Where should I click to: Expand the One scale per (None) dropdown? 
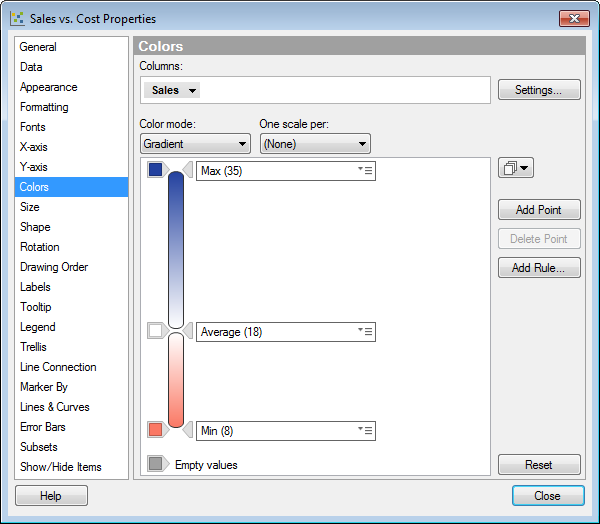coord(315,144)
